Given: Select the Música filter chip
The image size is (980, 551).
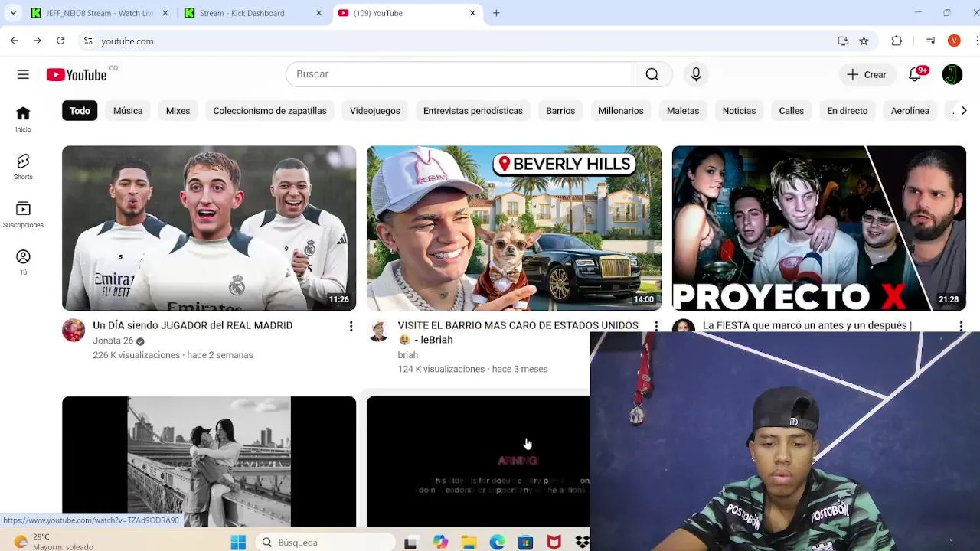Looking at the screenshot, I should (x=128, y=111).
